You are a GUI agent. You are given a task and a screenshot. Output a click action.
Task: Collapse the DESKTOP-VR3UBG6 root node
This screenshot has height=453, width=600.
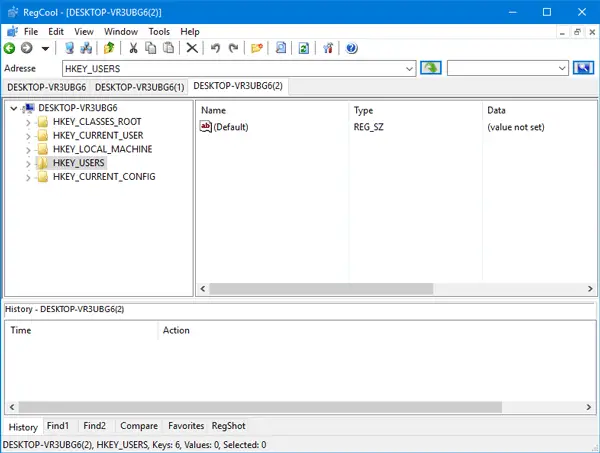tap(12, 108)
